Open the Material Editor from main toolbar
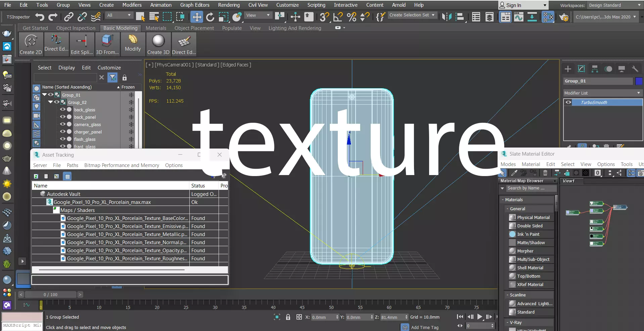644x331 pixels. pos(548,17)
